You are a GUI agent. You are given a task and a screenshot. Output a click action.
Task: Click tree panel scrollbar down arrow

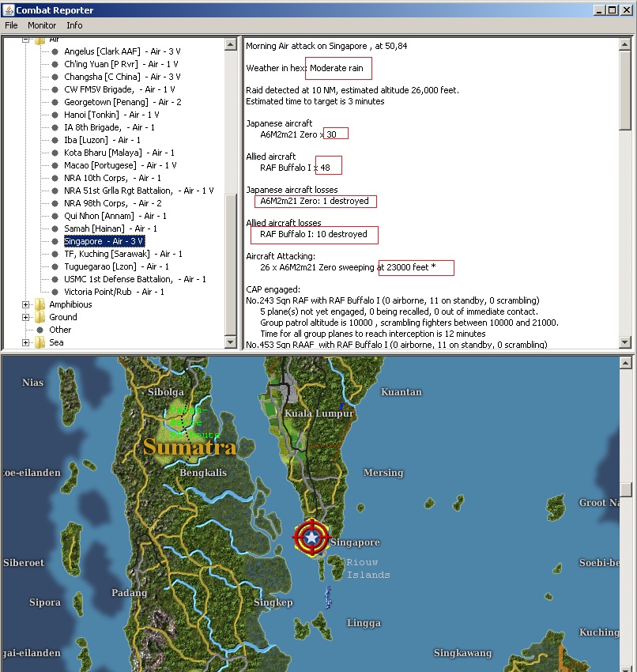coord(231,342)
